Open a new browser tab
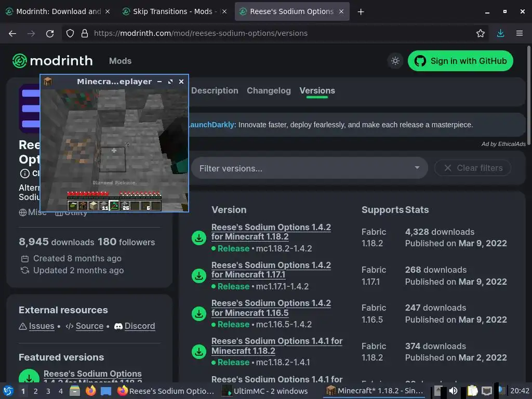Viewport: 532px width, 399px height. pyautogui.click(x=361, y=12)
